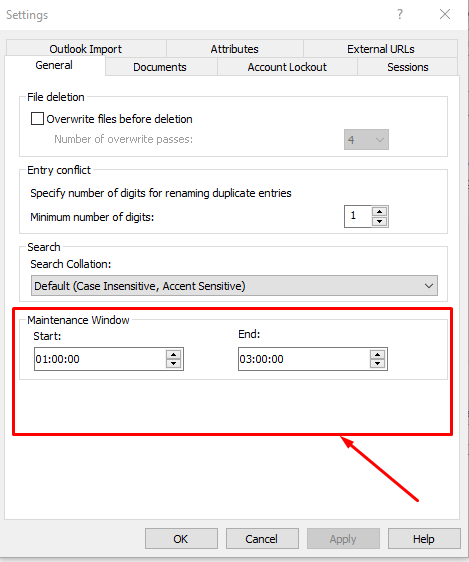Expand the number of overwrite passes dropdown
The image size is (469, 562).
click(x=366, y=139)
